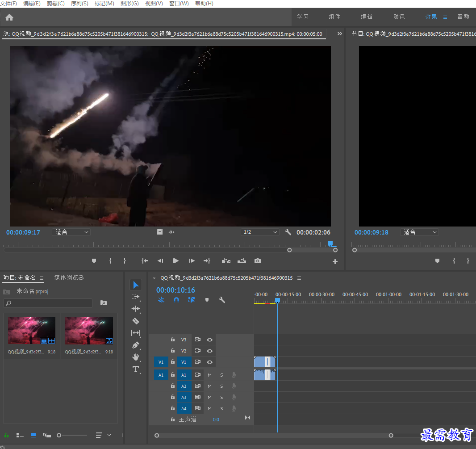476x449 pixels.
Task: Click the Insert edit button
Action: point(226,261)
